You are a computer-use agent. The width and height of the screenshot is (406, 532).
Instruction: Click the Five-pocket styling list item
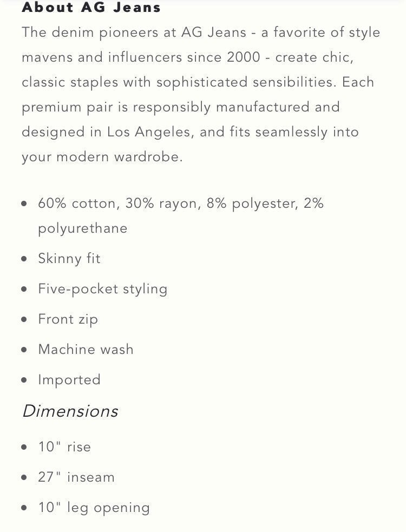(102, 289)
